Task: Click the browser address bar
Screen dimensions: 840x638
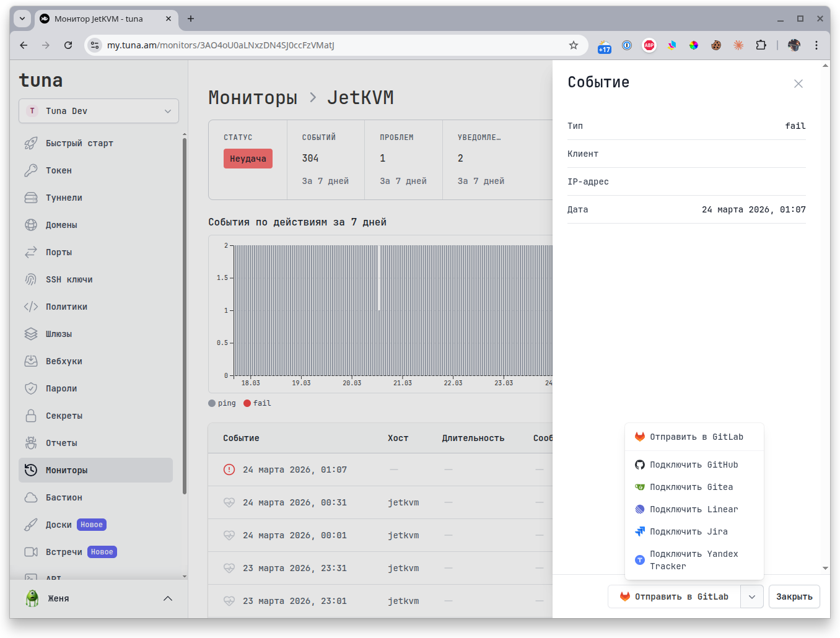Action: [335, 45]
